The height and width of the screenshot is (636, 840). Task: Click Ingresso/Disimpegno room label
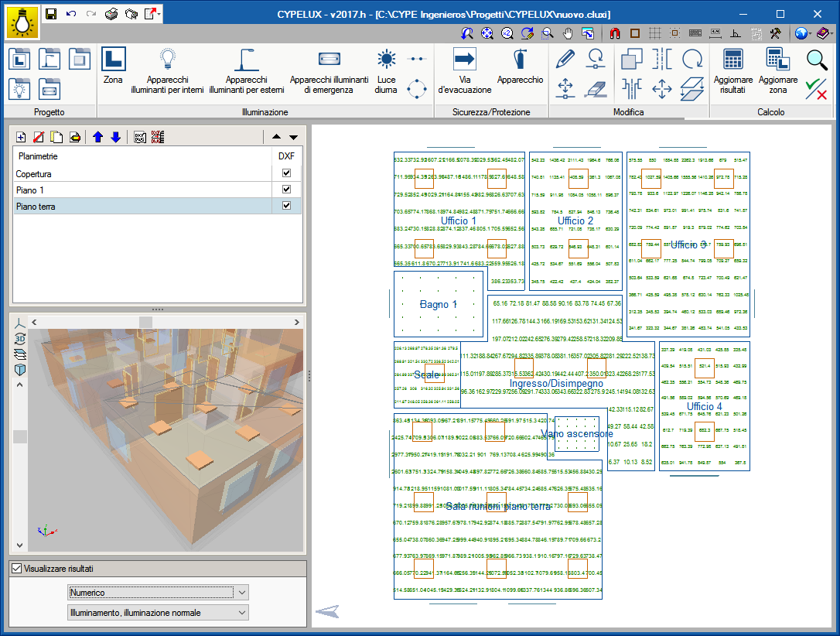(556, 384)
